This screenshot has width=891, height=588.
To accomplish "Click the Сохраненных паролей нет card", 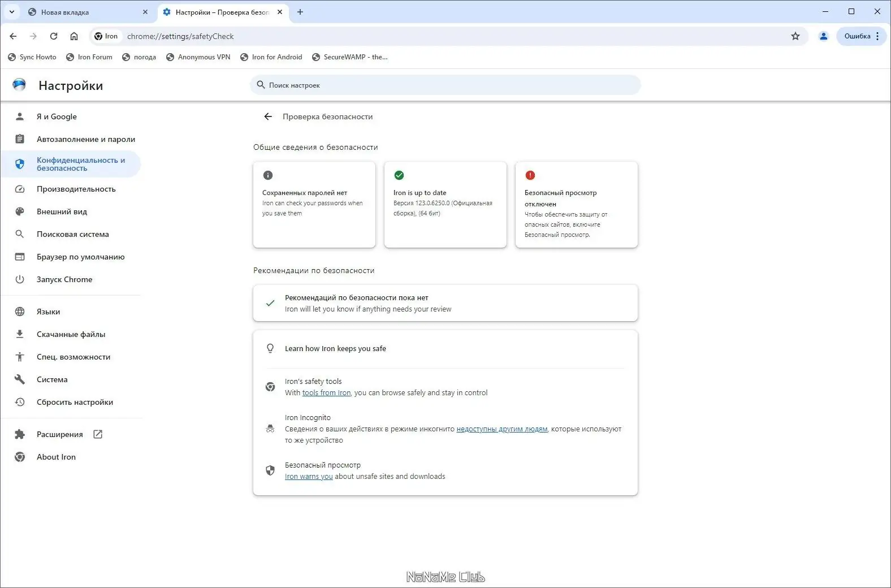I will [x=314, y=205].
